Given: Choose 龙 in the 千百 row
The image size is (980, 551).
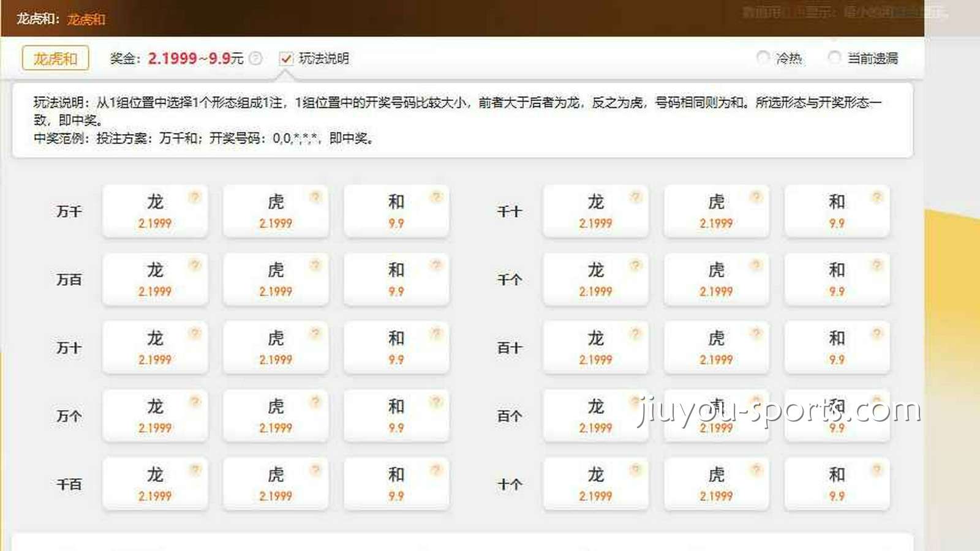Looking at the screenshot, I should 155,484.
